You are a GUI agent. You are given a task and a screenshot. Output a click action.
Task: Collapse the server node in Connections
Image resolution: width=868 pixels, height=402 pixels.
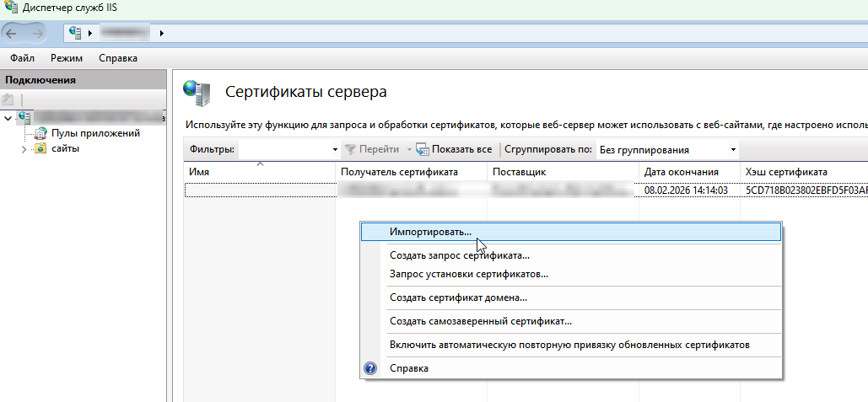click(8, 117)
